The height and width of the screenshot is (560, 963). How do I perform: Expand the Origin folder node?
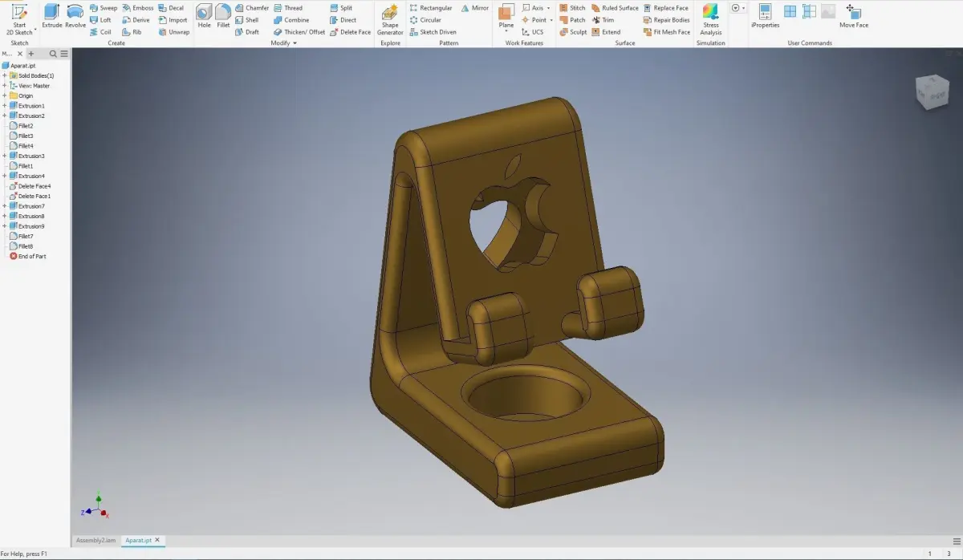[x=5, y=95]
